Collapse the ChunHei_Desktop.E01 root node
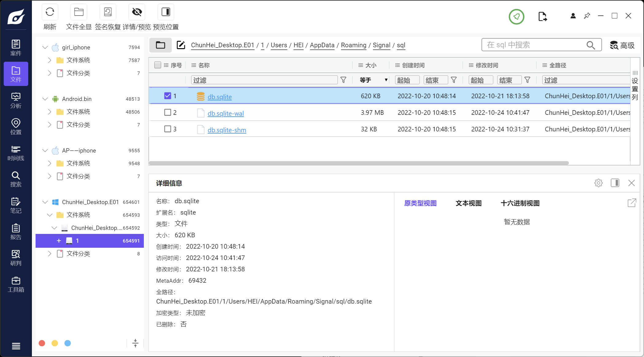 [x=45, y=202]
